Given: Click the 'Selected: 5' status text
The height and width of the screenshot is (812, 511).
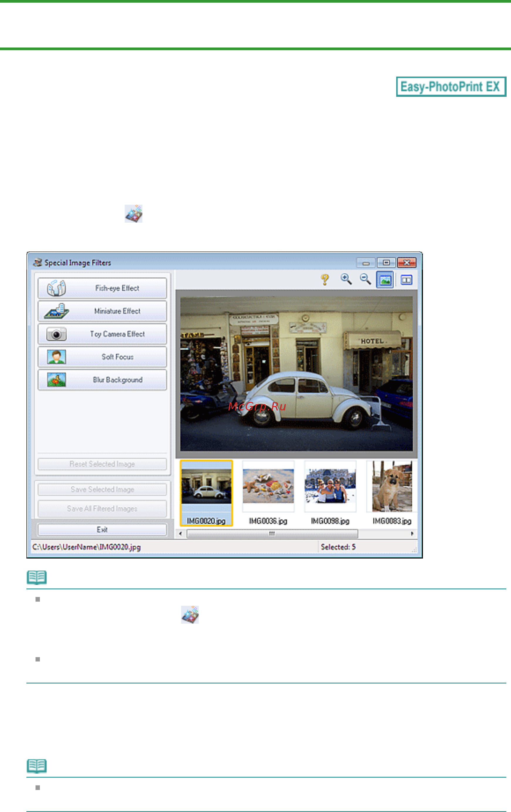Looking at the screenshot, I should [x=338, y=547].
